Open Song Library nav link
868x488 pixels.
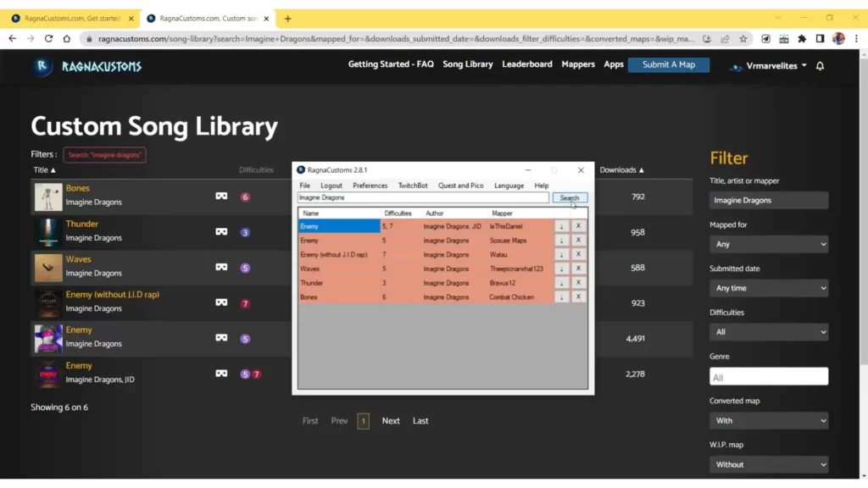(468, 64)
